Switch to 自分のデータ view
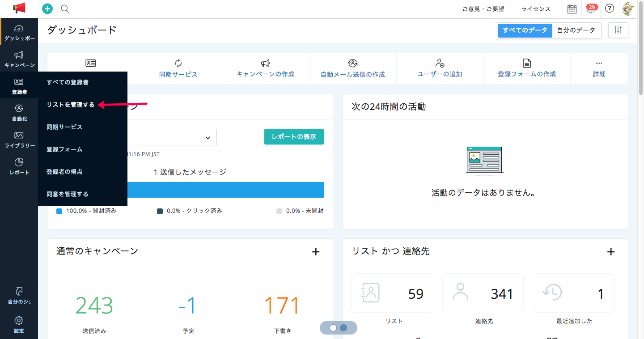Image resolution: width=644 pixels, height=339 pixels. pyautogui.click(x=576, y=30)
